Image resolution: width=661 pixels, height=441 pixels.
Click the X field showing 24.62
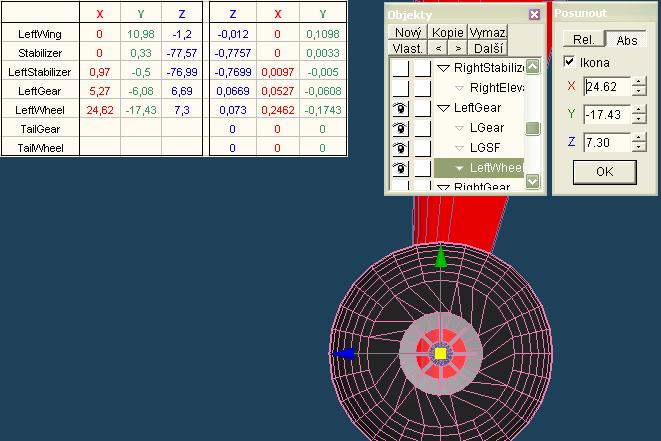(x=607, y=87)
